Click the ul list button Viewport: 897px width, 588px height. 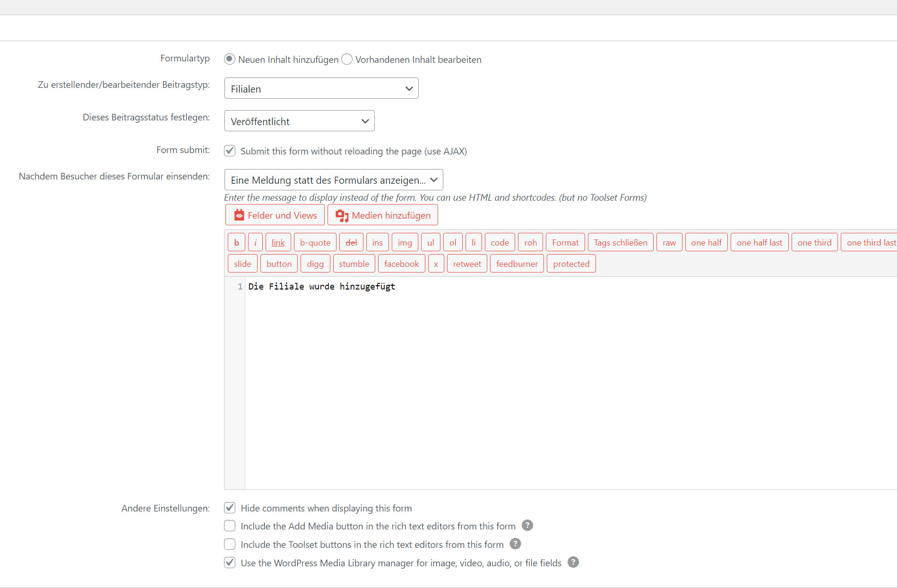pos(431,242)
